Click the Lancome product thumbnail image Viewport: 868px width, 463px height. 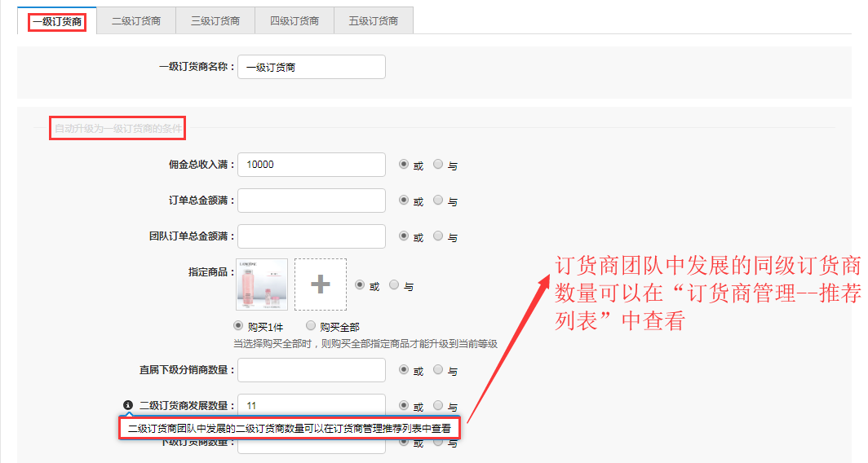(x=262, y=284)
